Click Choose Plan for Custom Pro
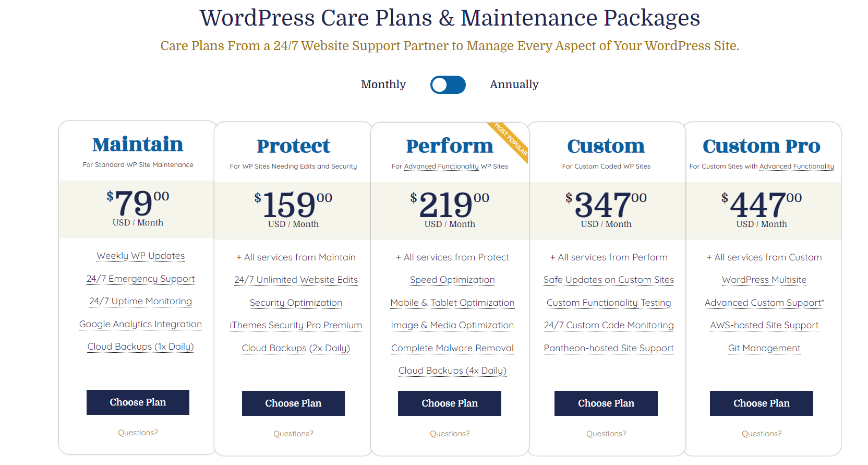Viewport: 868px width, 465px height. click(761, 403)
